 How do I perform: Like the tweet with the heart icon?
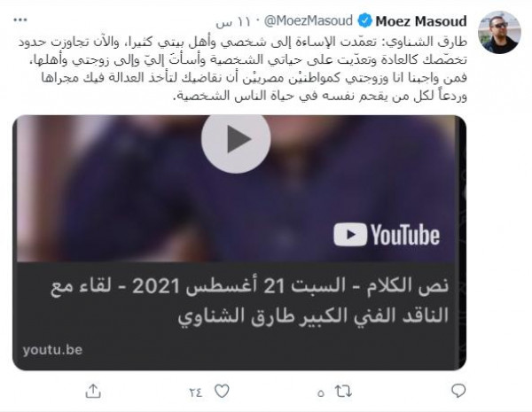point(222,392)
